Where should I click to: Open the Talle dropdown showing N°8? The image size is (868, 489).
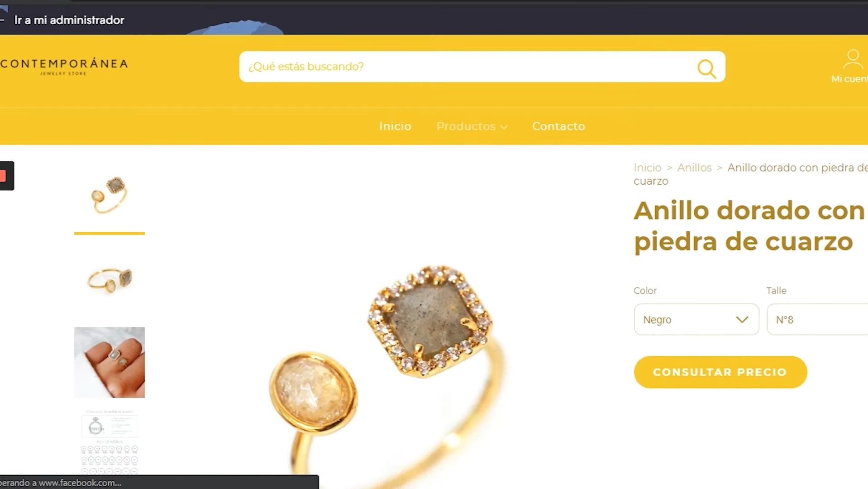817,320
